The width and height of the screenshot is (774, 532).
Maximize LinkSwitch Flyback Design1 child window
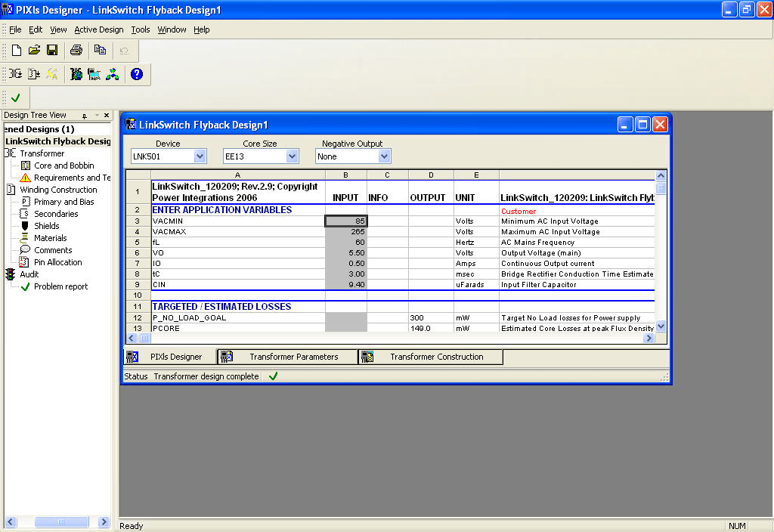pos(642,125)
